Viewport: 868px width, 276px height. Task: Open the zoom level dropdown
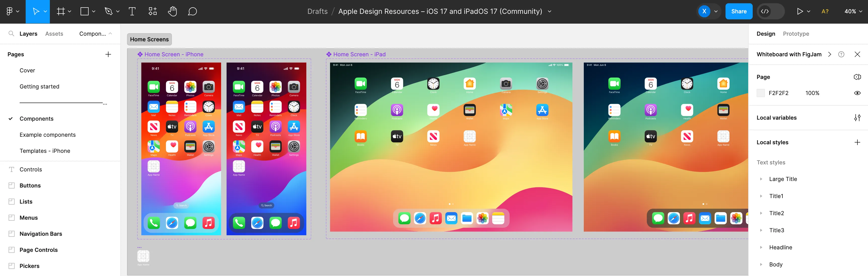point(852,11)
